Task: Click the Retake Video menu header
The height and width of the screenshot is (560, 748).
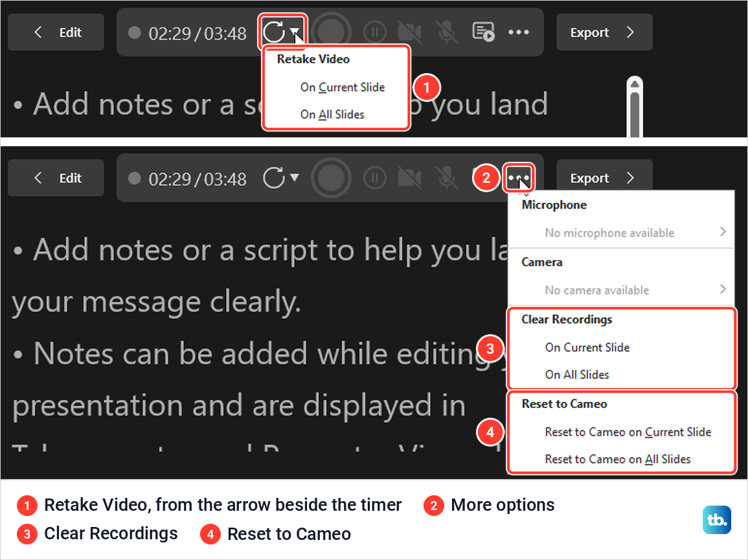Action: [313, 59]
